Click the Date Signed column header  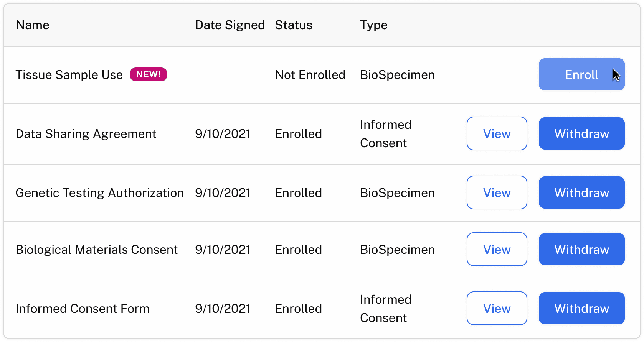click(230, 25)
